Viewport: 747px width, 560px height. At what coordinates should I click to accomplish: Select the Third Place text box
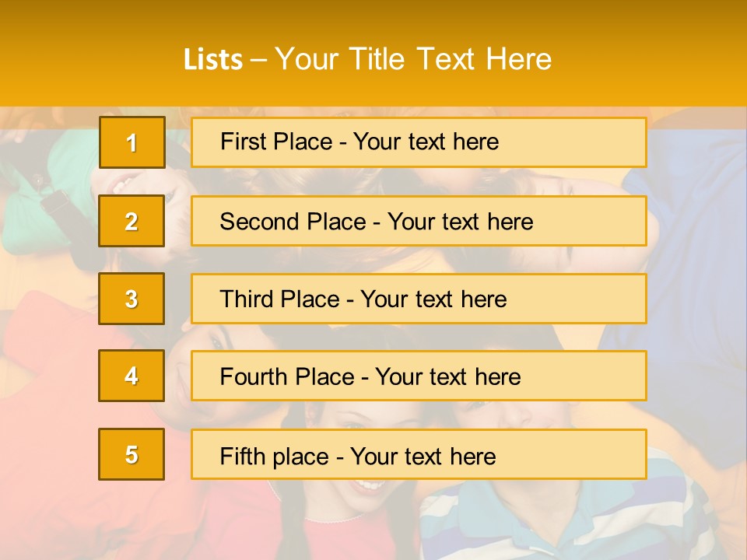pyautogui.click(x=419, y=299)
